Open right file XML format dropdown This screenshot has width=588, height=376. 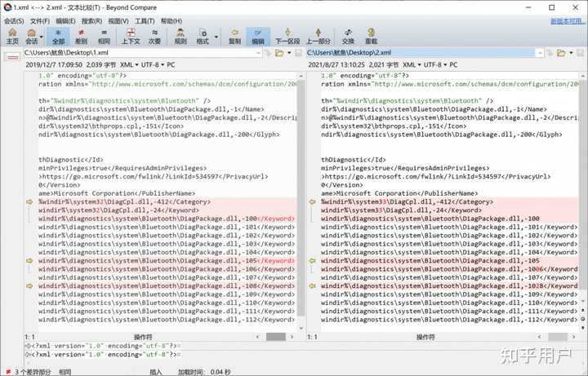click(412, 64)
